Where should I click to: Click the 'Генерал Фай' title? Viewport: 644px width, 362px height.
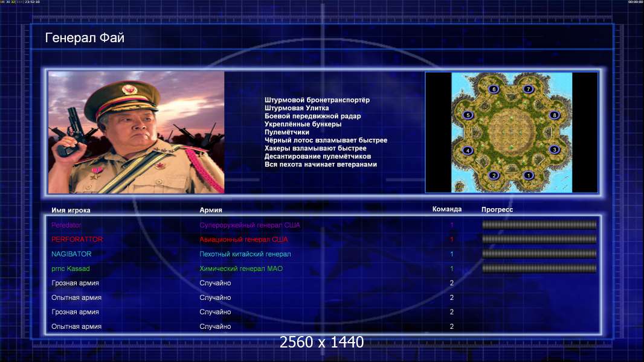[85, 38]
